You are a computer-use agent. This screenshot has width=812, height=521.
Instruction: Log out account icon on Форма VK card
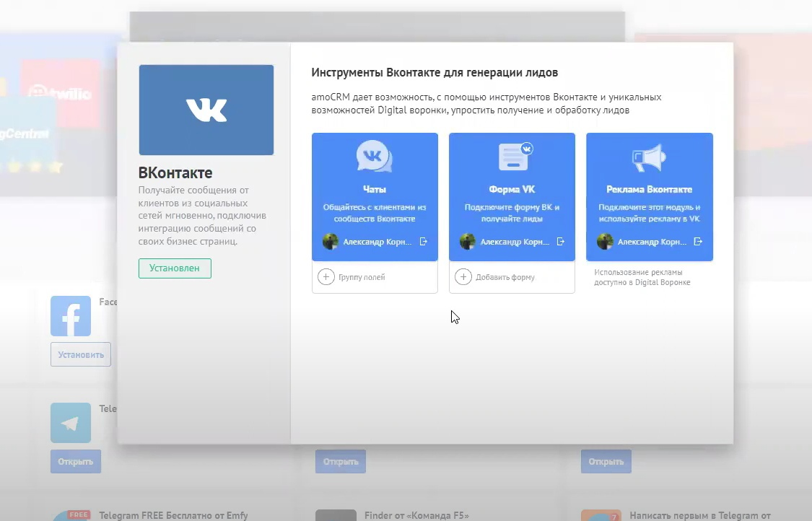[x=561, y=241]
